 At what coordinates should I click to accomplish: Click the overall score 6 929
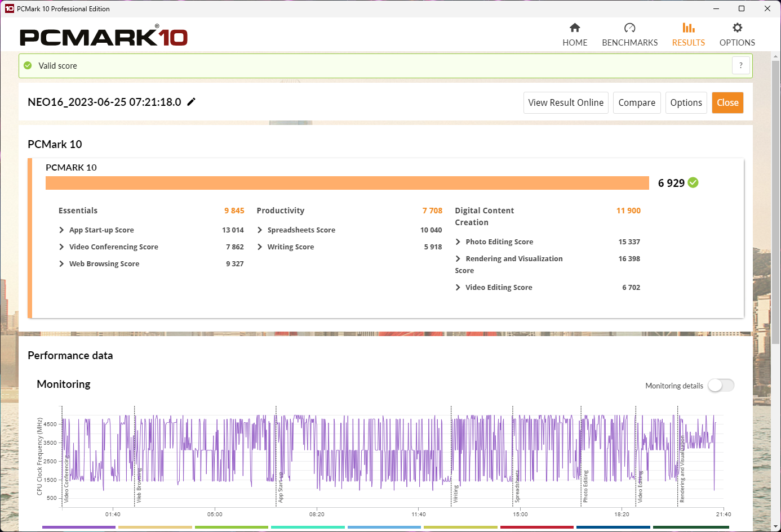(x=671, y=183)
